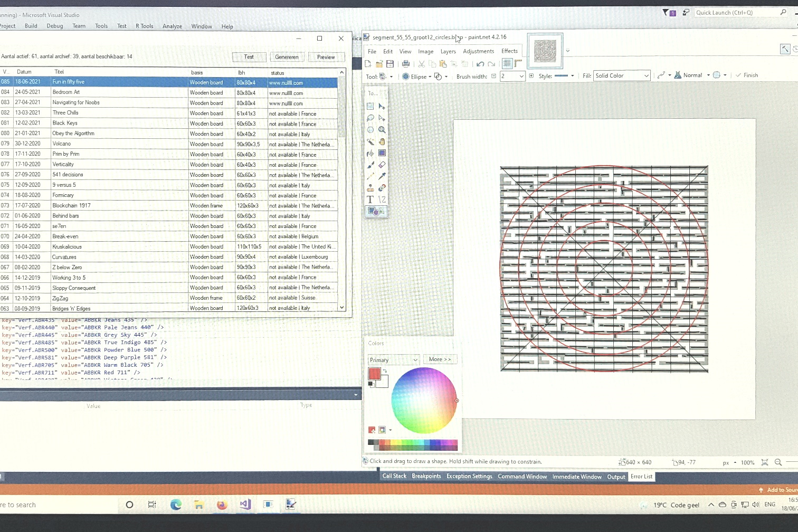Open the Effects menu
This screenshot has width=798, height=532.
(509, 51)
